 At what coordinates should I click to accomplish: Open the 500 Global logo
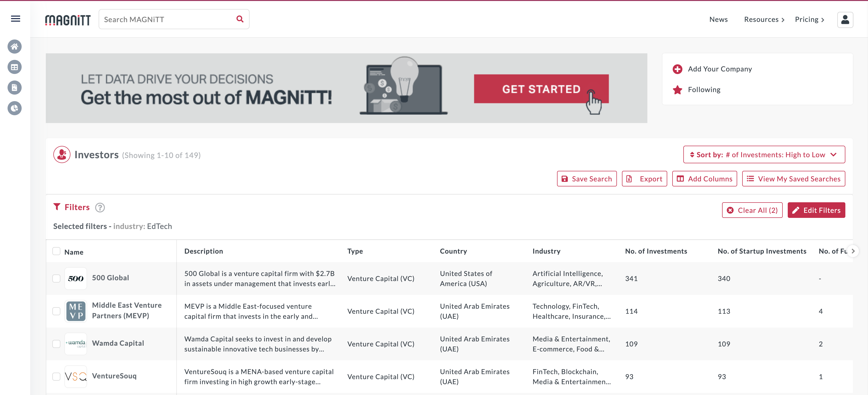coord(75,279)
